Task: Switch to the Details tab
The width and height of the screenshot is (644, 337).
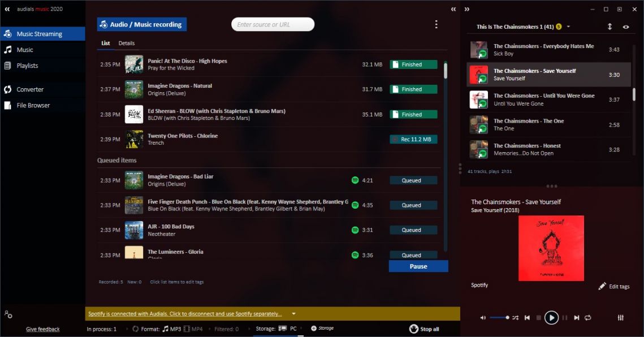Action: (127, 43)
